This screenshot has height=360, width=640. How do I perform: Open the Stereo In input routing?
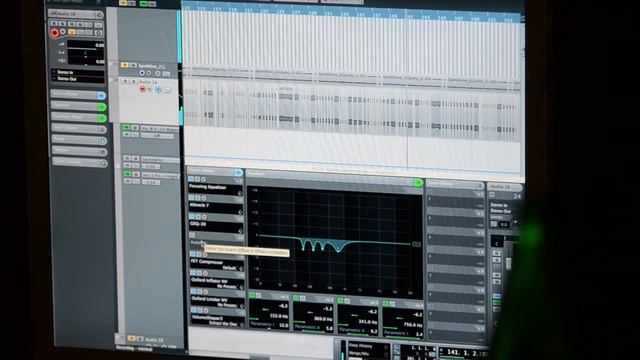[78, 72]
